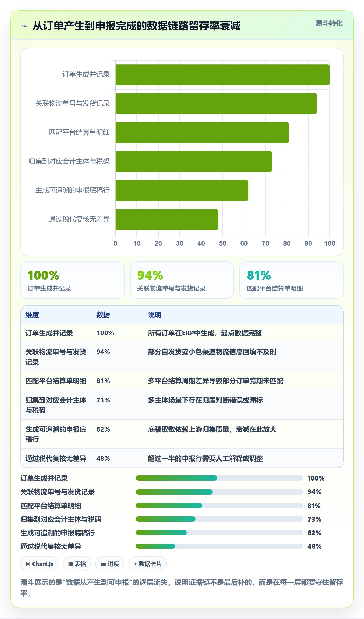Image resolution: width=364 pixels, height=619 pixels.
Task: Click the text 底稿取数依赖上游归集质量，衰减在此放大
Action: (x=212, y=429)
